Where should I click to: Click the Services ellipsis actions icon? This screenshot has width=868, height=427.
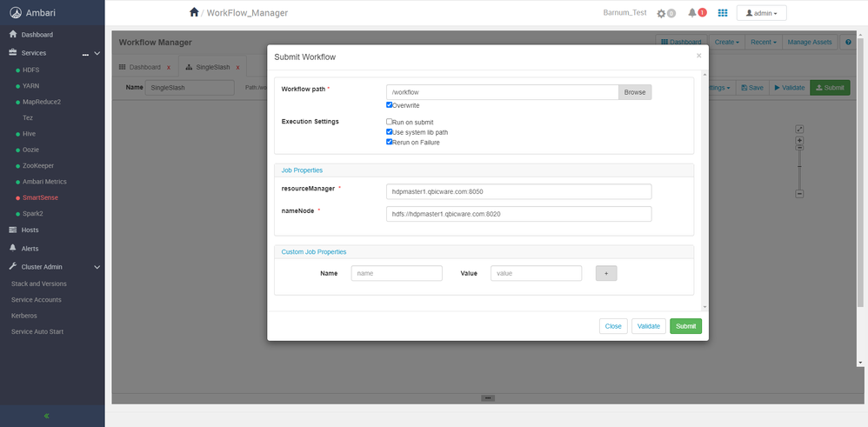click(x=85, y=54)
